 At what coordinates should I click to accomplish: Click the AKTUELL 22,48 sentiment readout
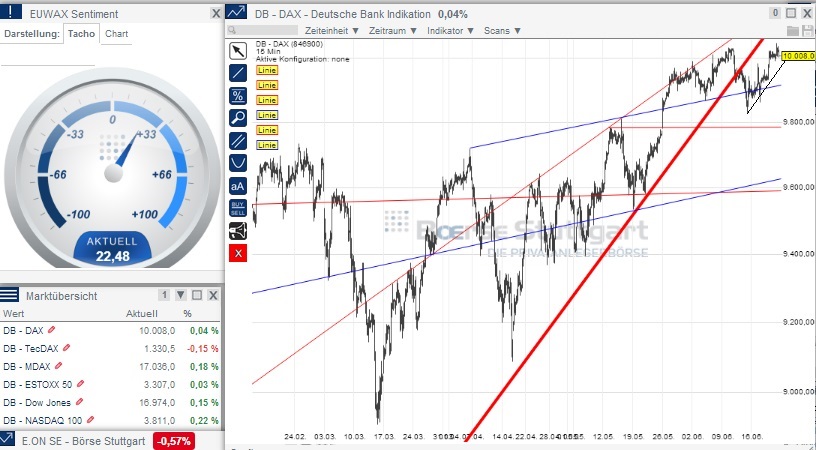coord(112,249)
